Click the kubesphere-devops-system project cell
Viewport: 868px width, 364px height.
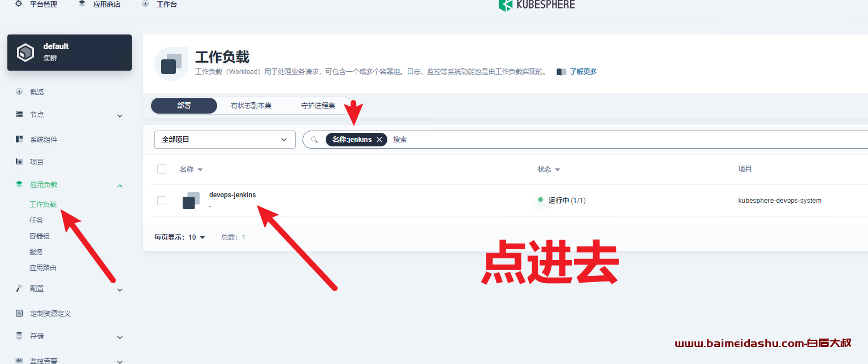pos(780,201)
